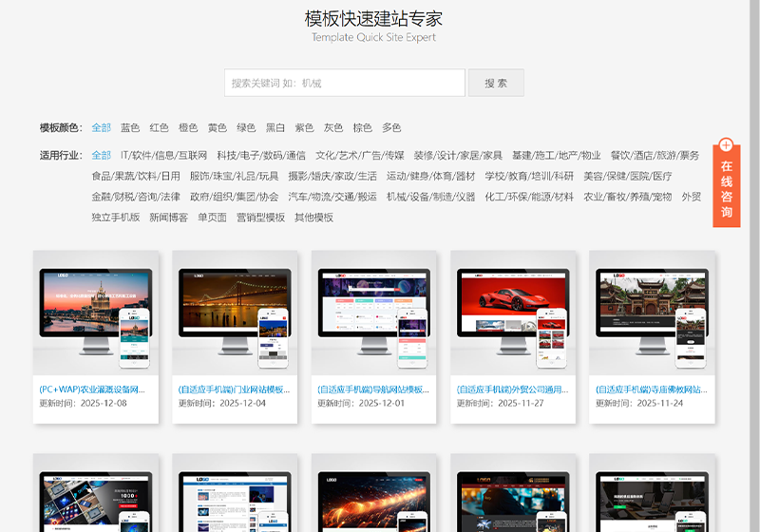
Task: Select the 黑白 color filter
Action: point(275,127)
